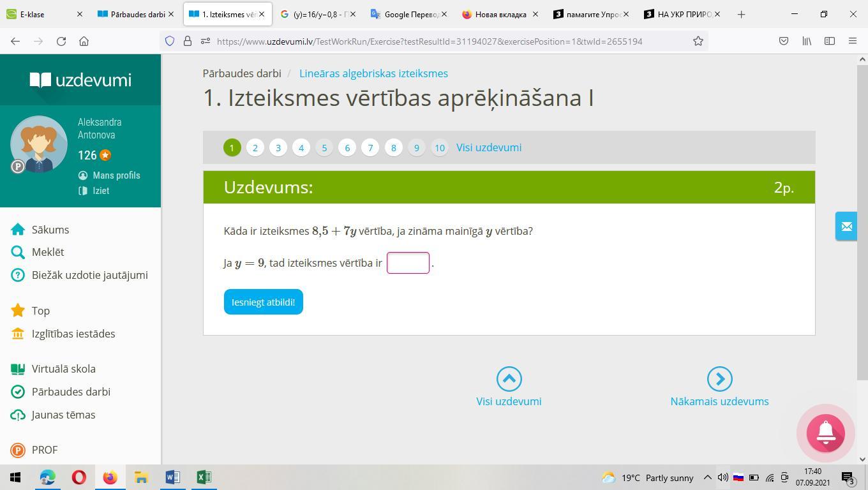Open Biežāk uzdotie jautājumi
Viewport: 868px width, 490px height.
[80, 275]
